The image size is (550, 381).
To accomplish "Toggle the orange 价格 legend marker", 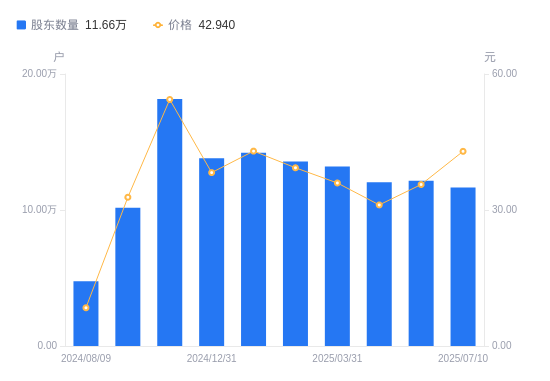I will (x=158, y=25).
